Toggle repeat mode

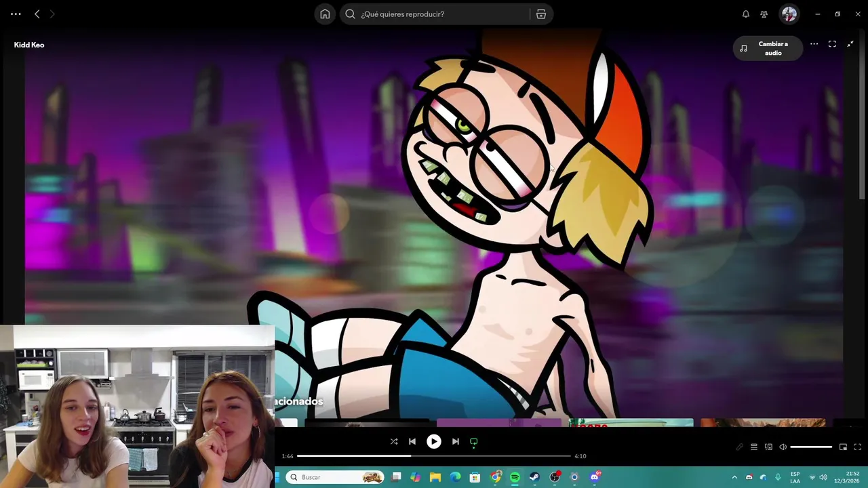474,441
